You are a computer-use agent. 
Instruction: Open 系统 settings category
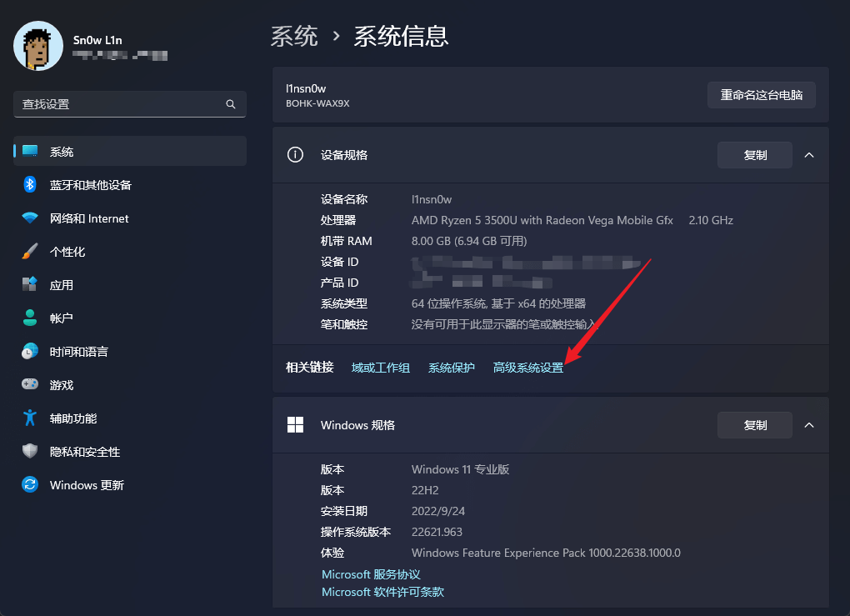click(x=130, y=151)
